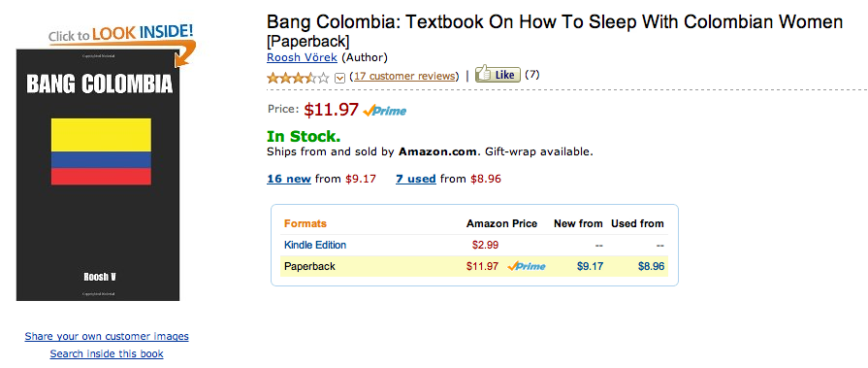The height and width of the screenshot is (368, 868).
Task: Click the $11.97 Paperback Amazon price in table
Action: [482, 267]
